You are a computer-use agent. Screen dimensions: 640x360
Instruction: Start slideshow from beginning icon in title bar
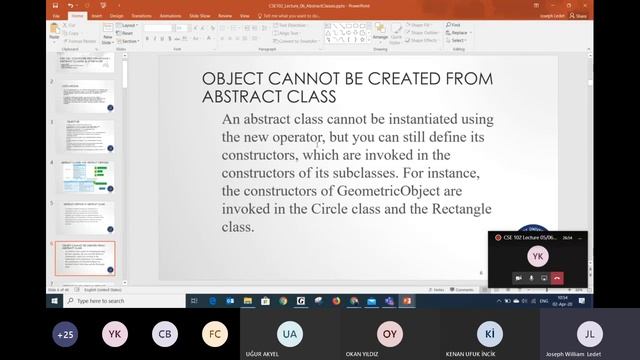[x=103, y=5]
